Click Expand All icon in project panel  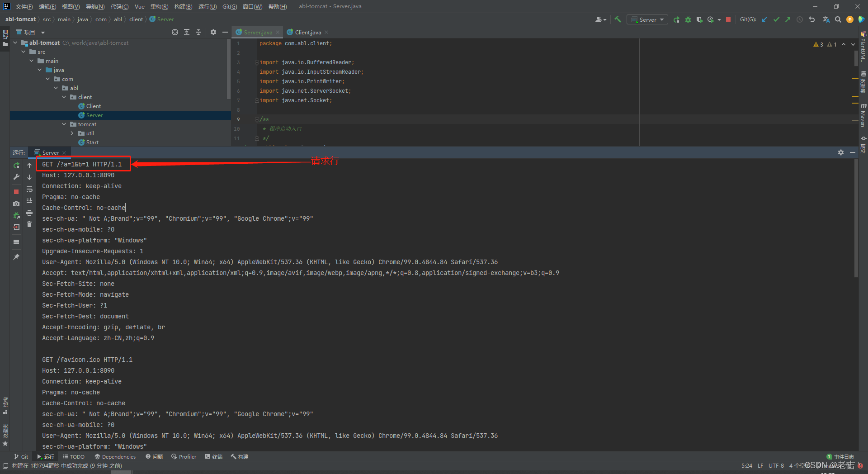click(187, 32)
